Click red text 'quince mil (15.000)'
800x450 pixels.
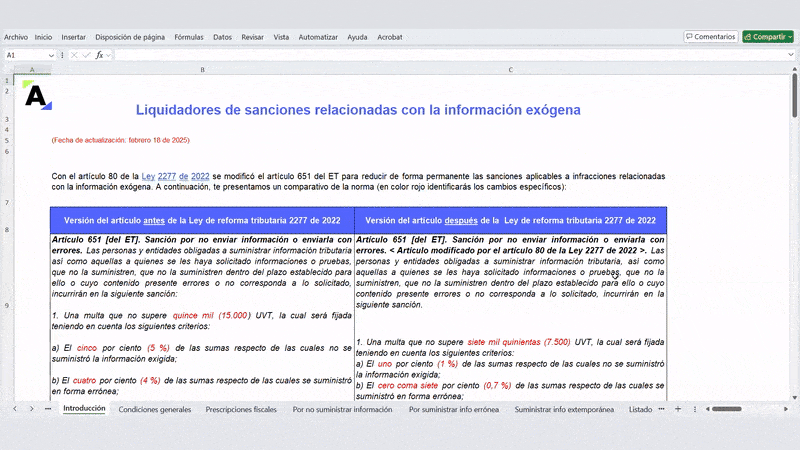pos(211,315)
